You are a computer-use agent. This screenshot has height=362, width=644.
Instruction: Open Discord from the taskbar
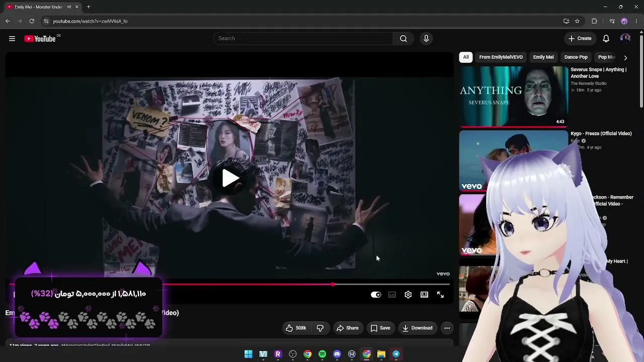point(337,354)
